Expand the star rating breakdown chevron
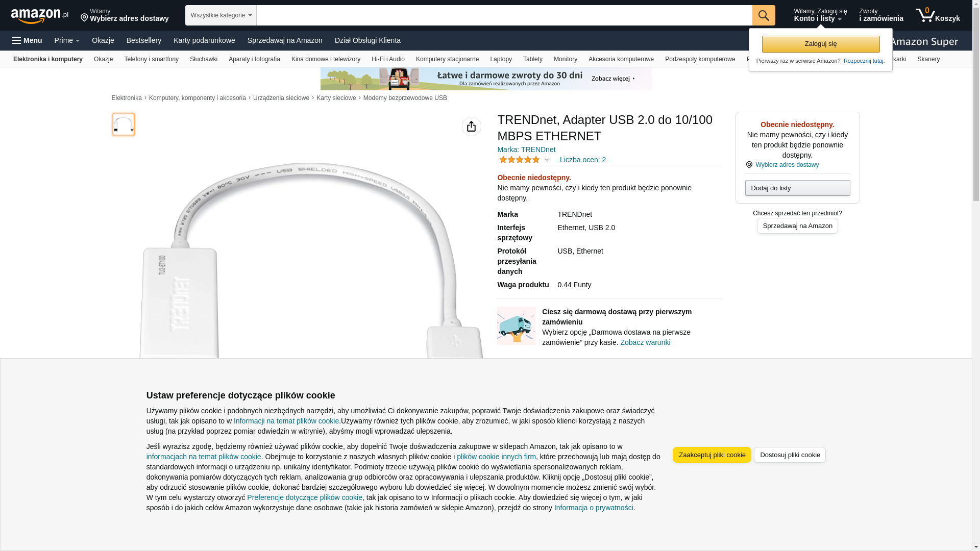Screen dimensions: 980x551 pos(547,160)
